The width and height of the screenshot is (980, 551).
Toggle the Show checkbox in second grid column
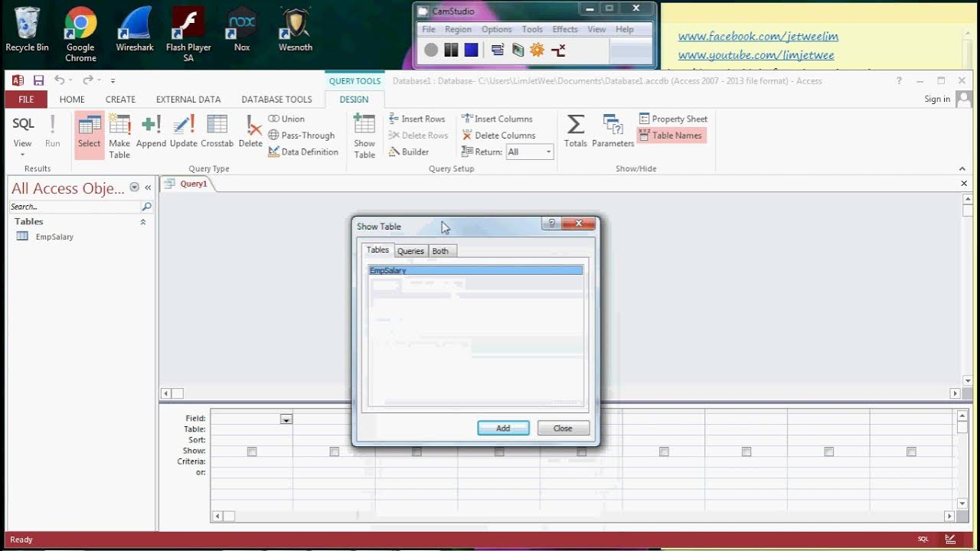(x=335, y=452)
